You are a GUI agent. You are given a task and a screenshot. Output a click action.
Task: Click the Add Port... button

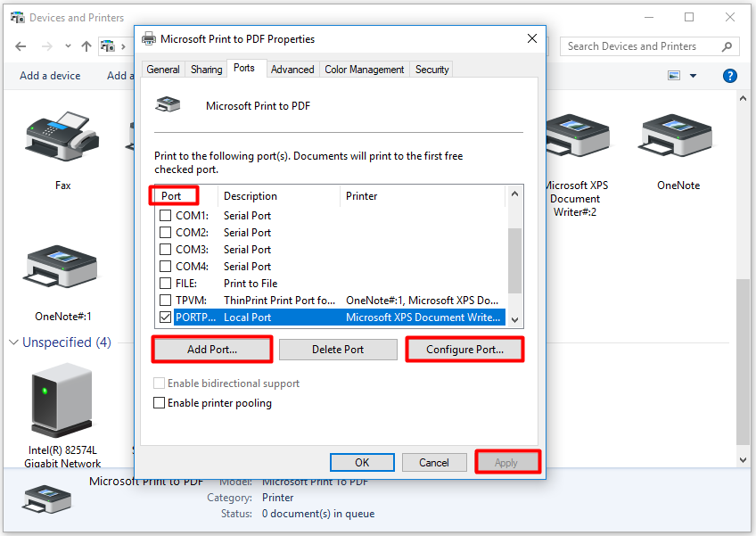click(x=212, y=350)
